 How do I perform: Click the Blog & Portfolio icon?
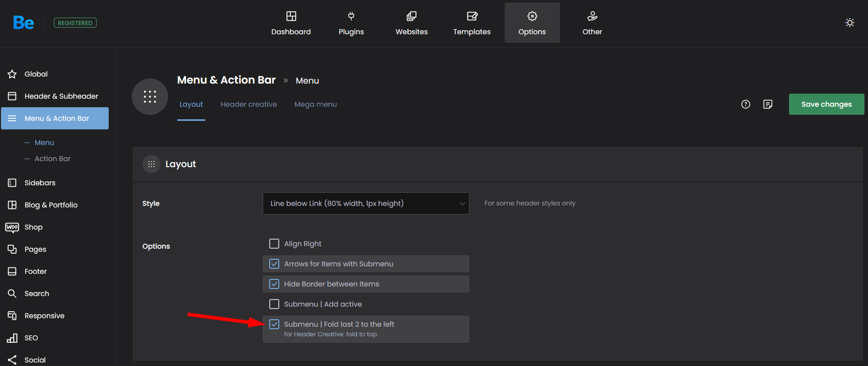[12, 205]
